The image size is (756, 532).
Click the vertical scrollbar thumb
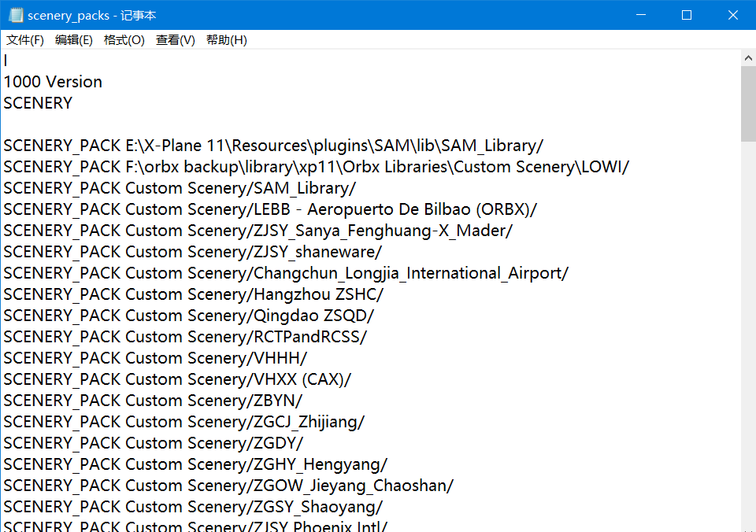[748, 104]
